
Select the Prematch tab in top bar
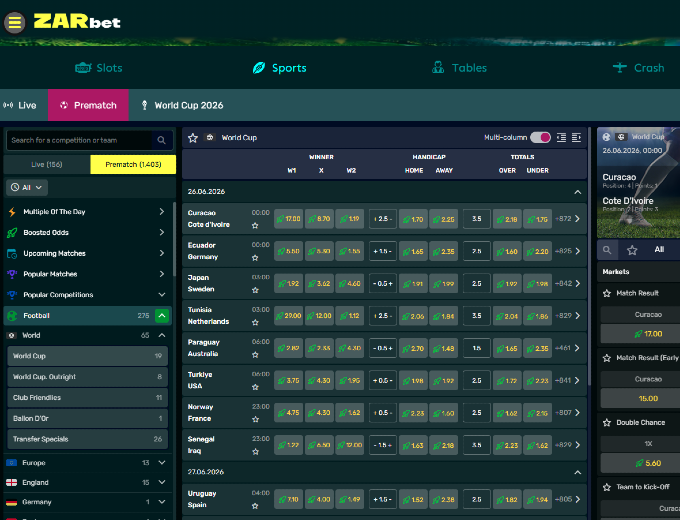click(88, 105)
